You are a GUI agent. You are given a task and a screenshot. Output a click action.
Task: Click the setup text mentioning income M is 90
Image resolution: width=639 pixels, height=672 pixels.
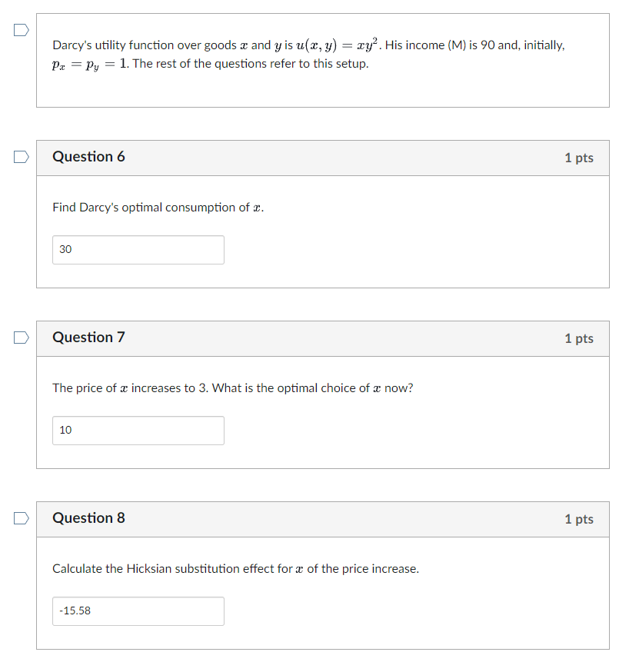[x=308, y=45]
